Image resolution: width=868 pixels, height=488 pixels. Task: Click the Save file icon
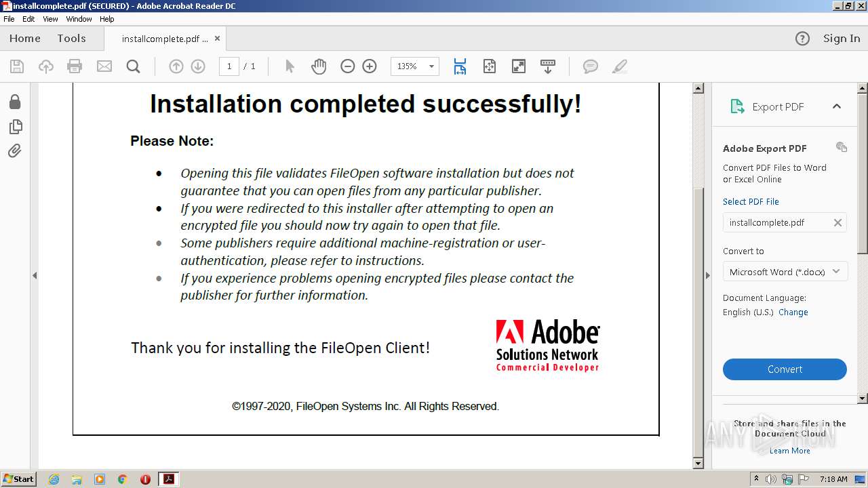coord(17,66)
